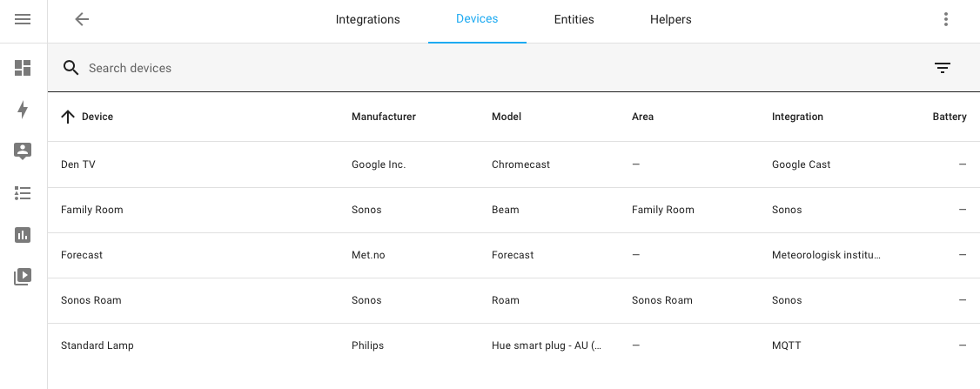Go back using the left arrow
This screenshot has height=389, width=980.
82,19
